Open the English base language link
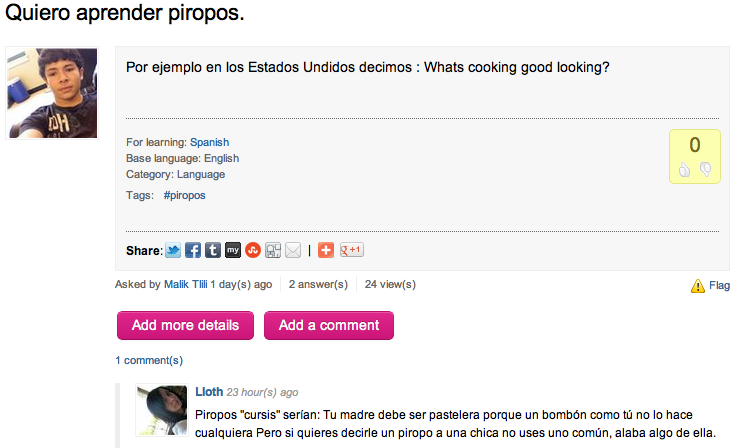742x448 pixels. 221,158
